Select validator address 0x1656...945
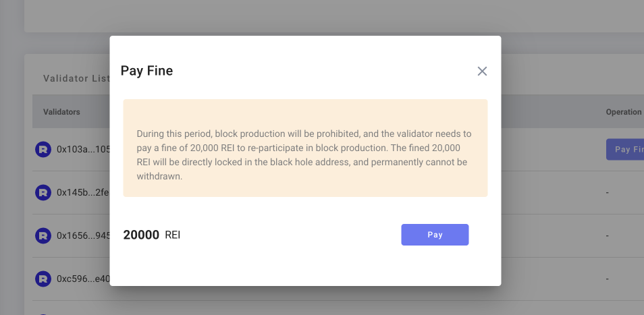Viewport: 644px width, 315px height. 82,236
